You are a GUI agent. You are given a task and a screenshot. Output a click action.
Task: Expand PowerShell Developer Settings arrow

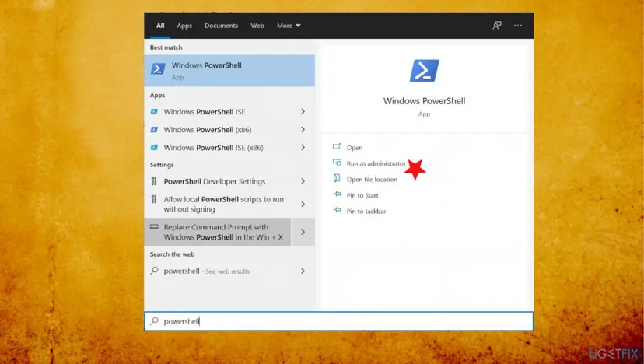303,181
